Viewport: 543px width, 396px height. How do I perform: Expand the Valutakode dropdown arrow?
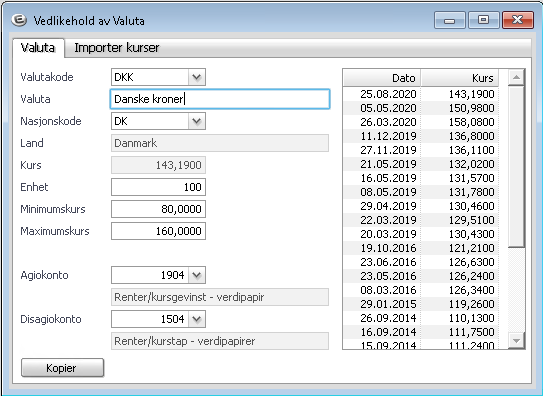tap(197, 77)
